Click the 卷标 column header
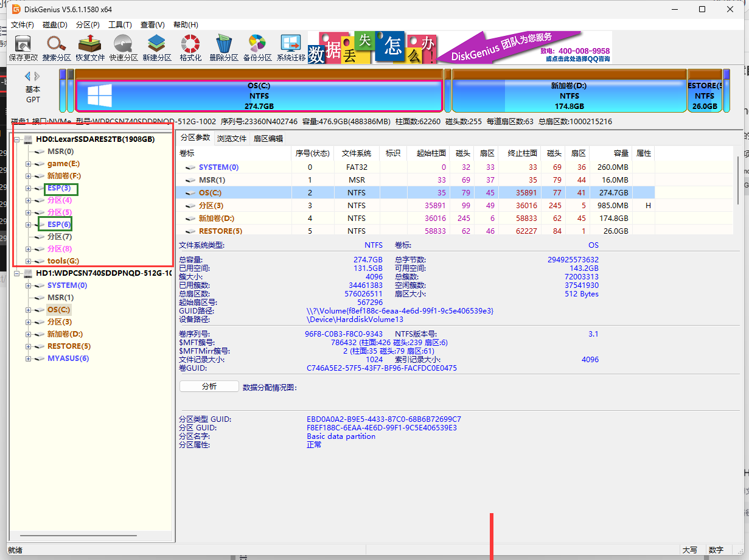The width and height of the screenshot is (749, 560). [x=234, y=153]
